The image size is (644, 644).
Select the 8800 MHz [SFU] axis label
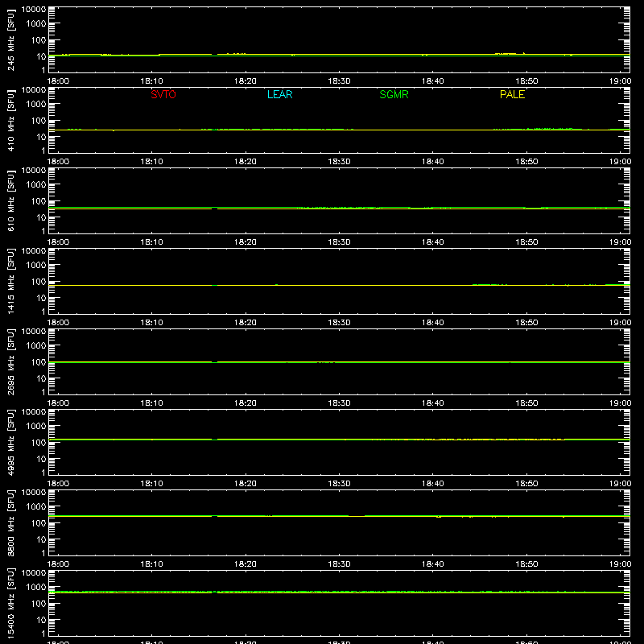coord(10,522)
